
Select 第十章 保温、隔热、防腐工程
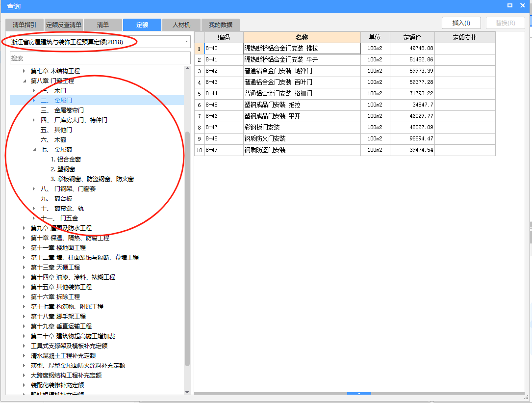coord(70,238)
